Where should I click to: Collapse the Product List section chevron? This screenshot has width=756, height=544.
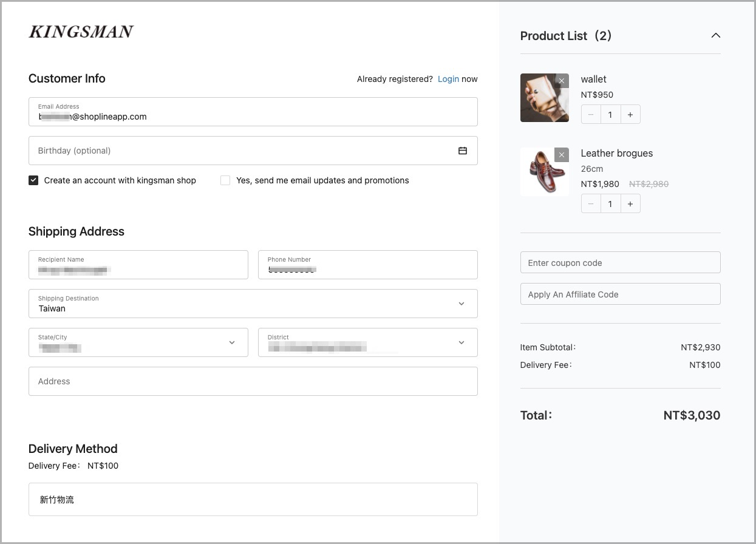pyautogui.click(x=716, y=35)
